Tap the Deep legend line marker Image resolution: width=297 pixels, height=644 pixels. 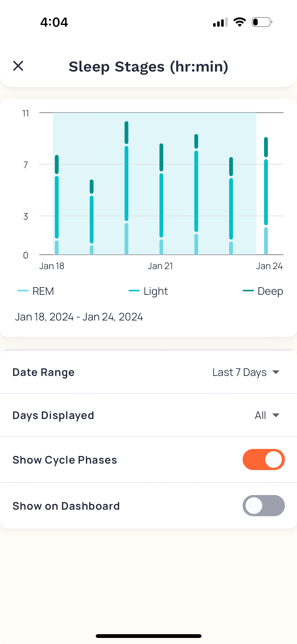(x=248, y=291)
